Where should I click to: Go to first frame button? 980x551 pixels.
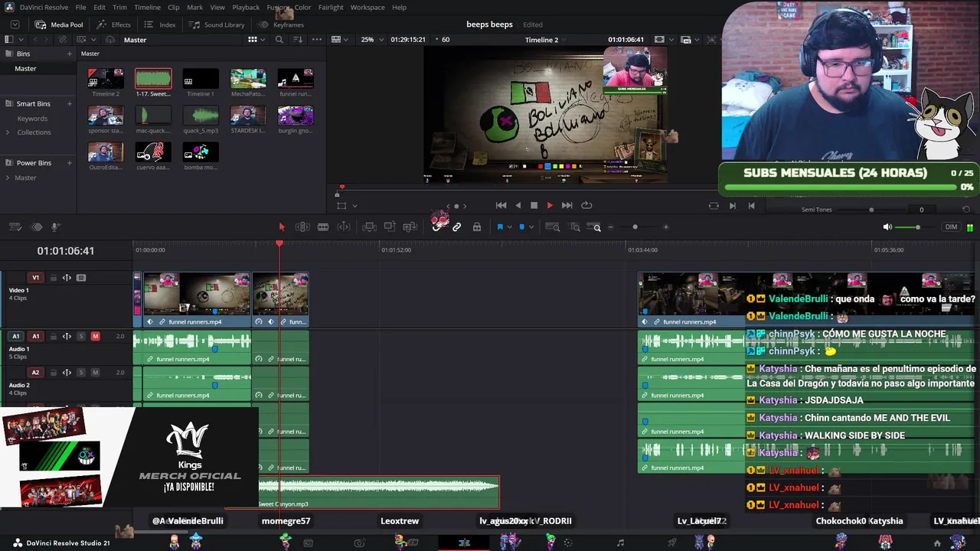[501, 205]
